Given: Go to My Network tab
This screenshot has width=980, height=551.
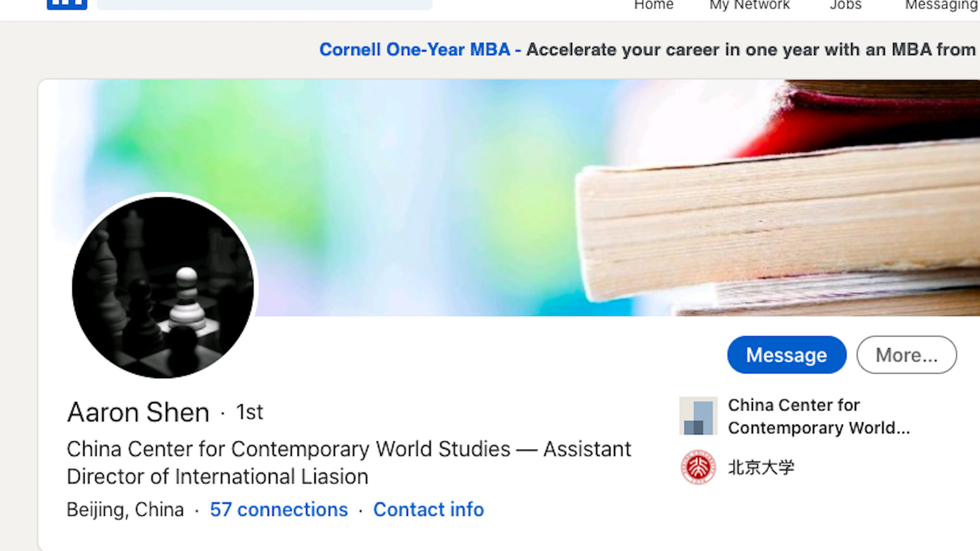Looking at the screenshot, I should (749, 5).
